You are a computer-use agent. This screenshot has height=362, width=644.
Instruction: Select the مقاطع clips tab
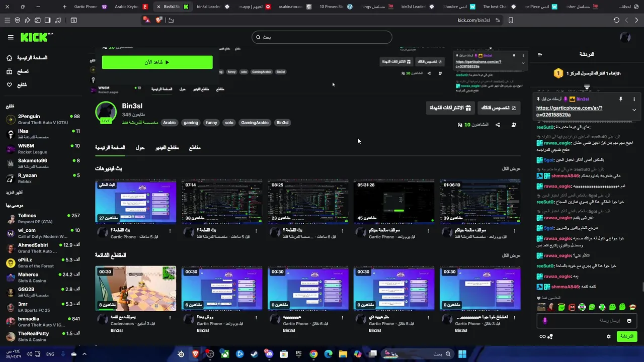[x=195, y=147]
